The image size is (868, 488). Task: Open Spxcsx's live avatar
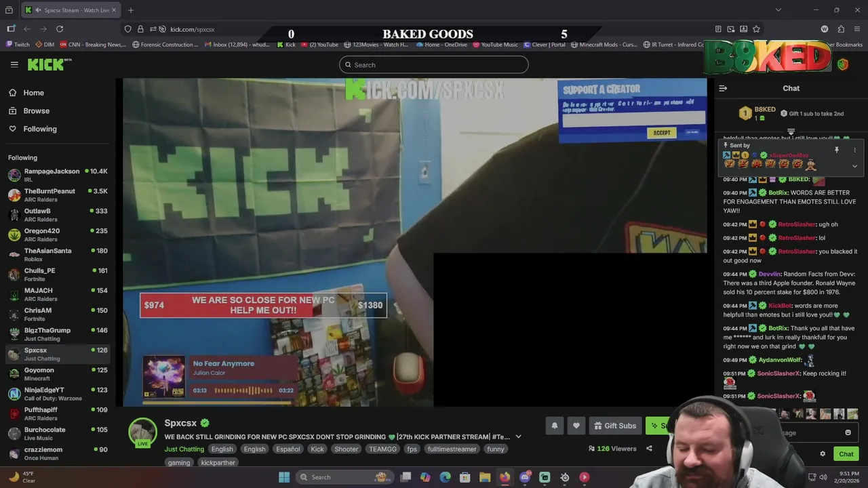tap(142, 432)
